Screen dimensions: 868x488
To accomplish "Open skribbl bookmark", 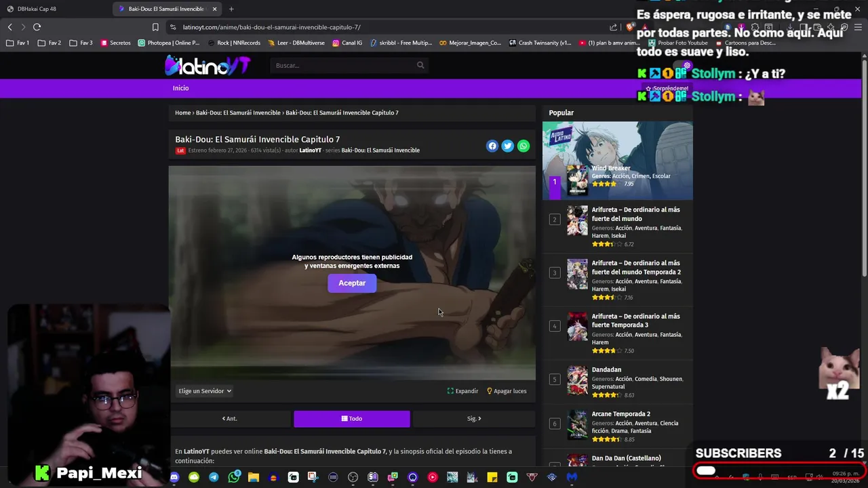I will point(401,43).
